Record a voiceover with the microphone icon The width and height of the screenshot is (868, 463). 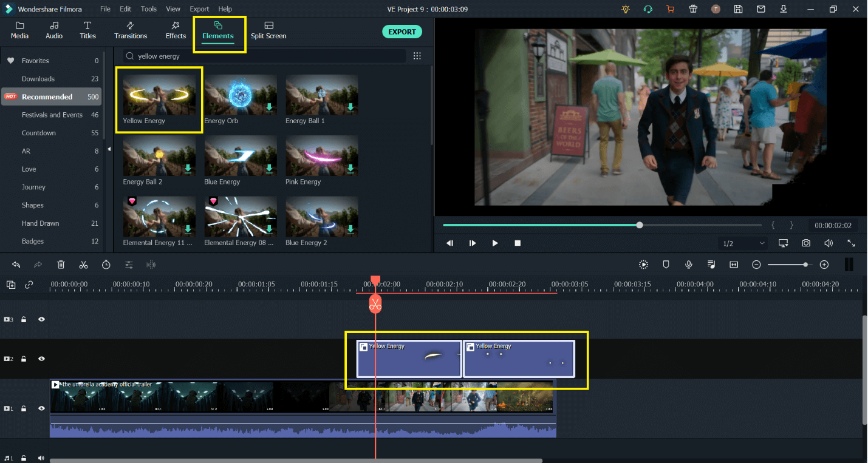[689, 265]
